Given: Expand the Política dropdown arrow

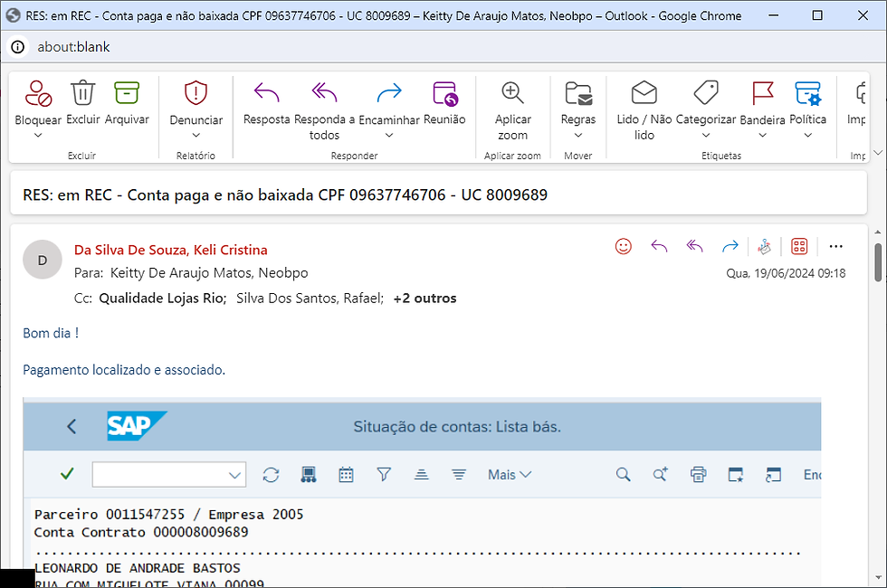Looking at the screenshot, I should tap(807, 135).
